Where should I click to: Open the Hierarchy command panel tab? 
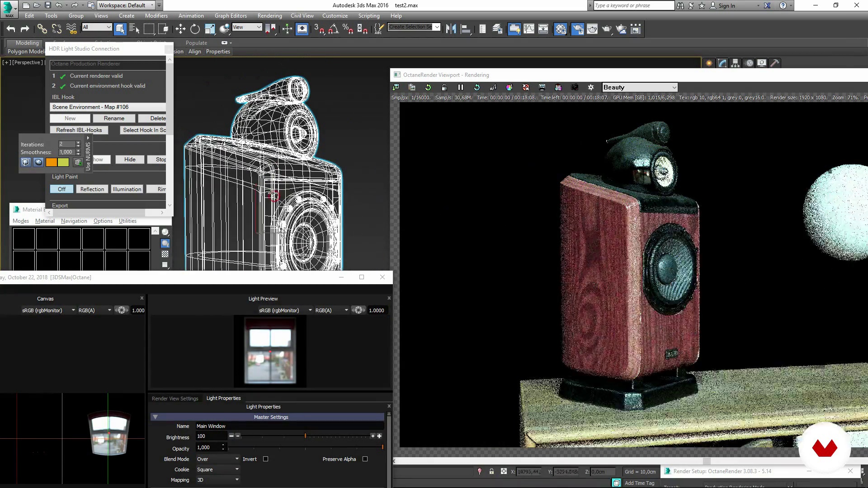(736, 63)
